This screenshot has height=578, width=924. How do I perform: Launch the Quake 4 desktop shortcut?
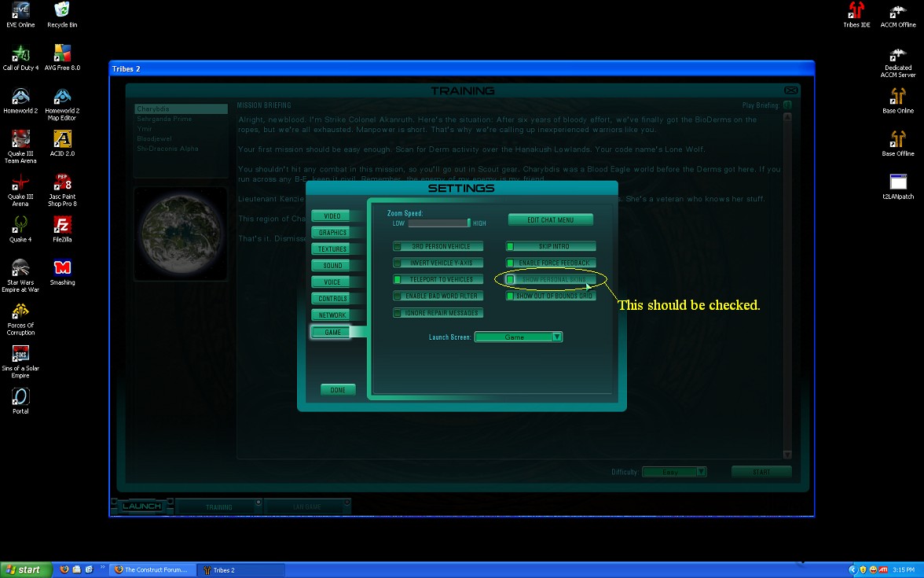(20, 230)
